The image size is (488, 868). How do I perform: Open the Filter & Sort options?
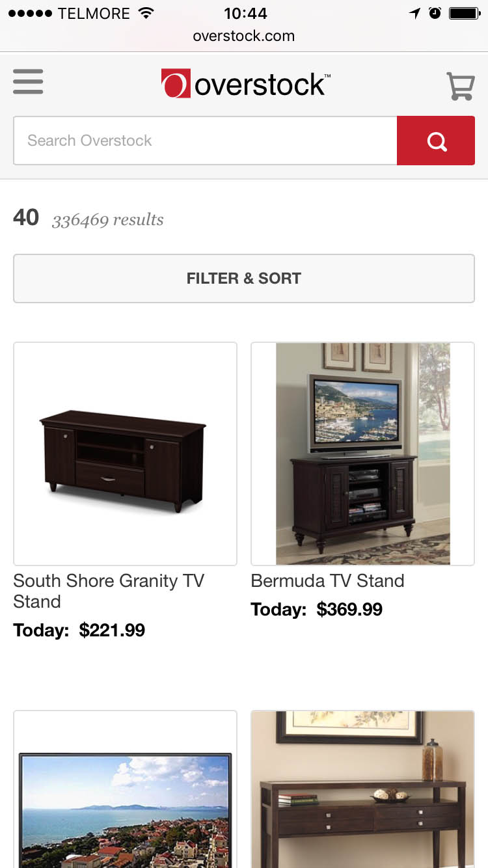244,278
